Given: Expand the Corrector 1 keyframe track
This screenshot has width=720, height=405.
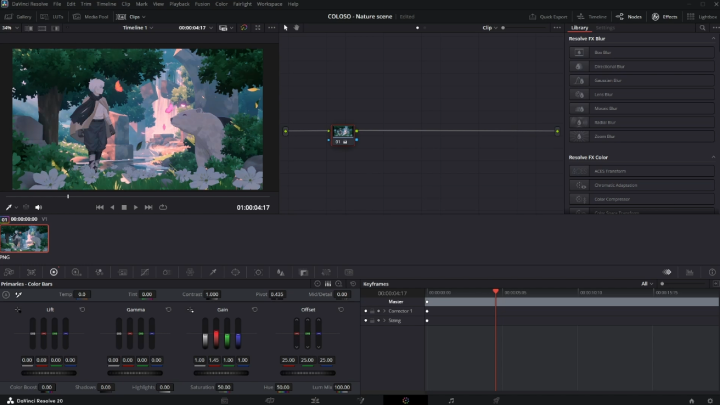Looking at the screenshot, I should pos(384,311).
